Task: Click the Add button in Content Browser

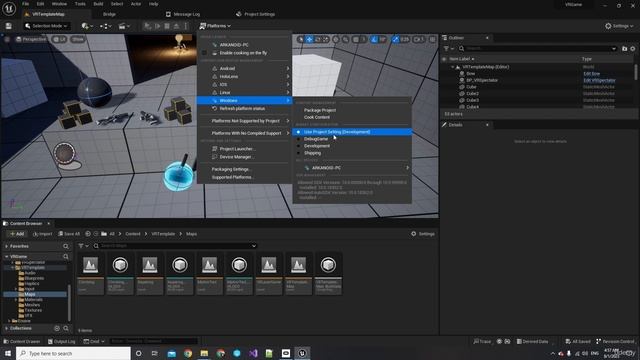Action: [x=17, y=234]
